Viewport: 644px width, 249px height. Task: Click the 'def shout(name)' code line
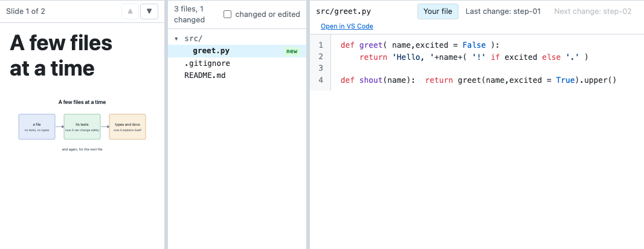click(478, 80)
